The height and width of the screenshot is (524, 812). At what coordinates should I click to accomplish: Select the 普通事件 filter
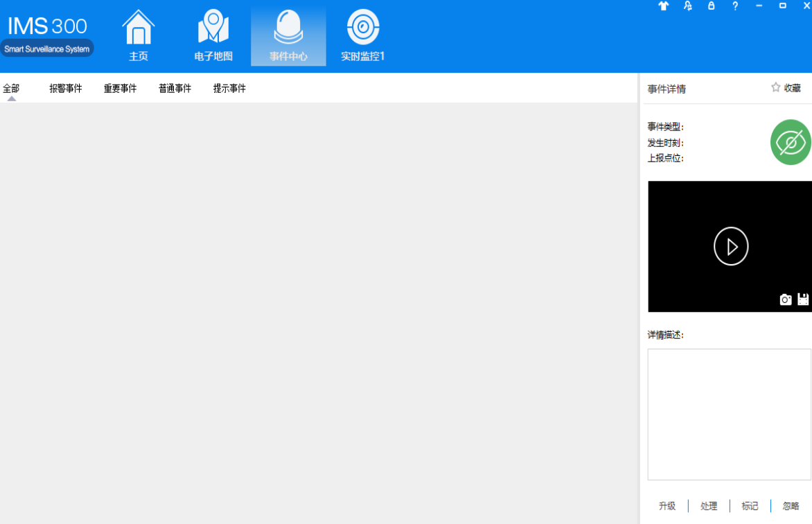coord(175,88)
